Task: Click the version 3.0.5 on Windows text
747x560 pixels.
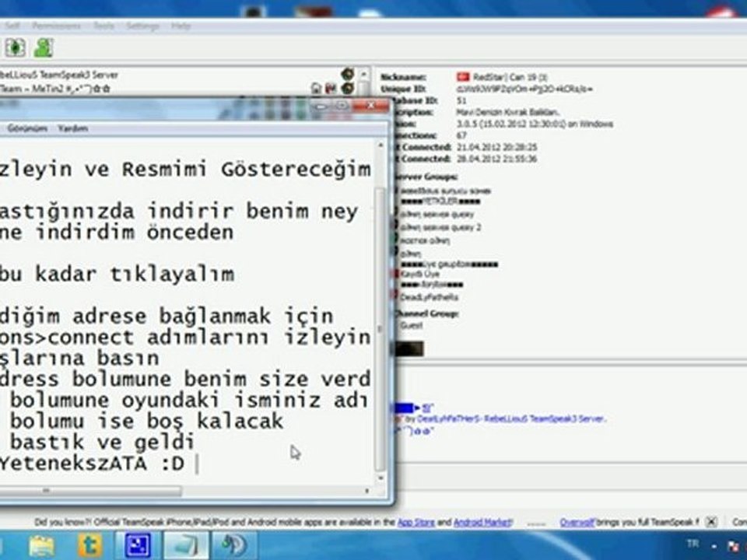Action: (535, 124)
